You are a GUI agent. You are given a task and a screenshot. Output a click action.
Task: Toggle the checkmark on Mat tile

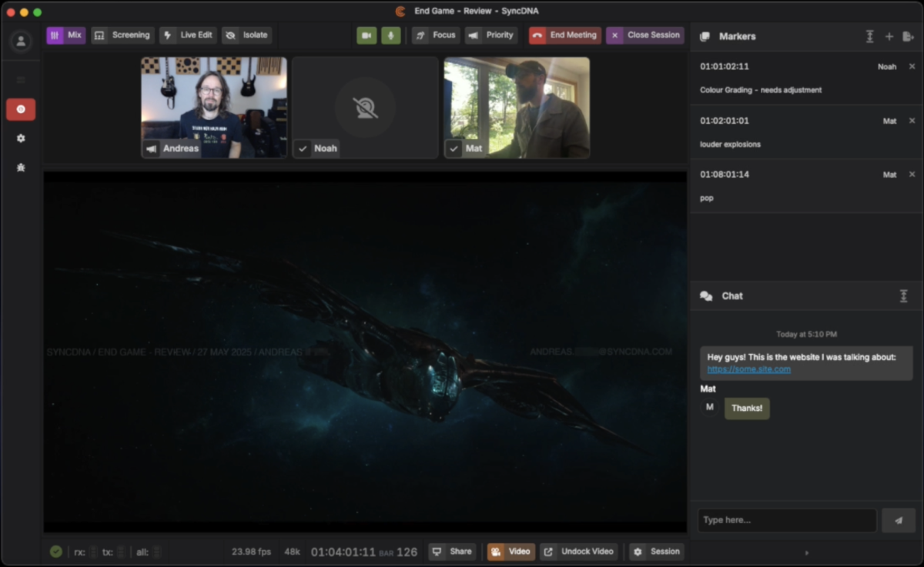tap(454, 148)
